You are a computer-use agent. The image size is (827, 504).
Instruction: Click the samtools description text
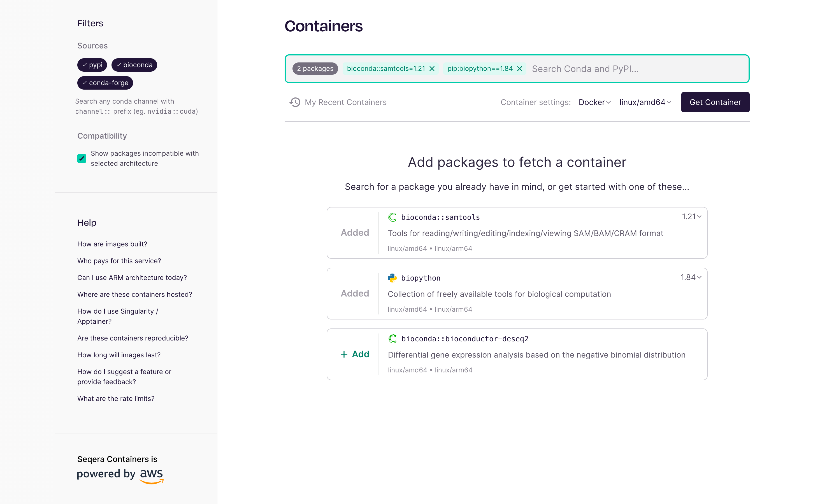(x=525, y=234)
